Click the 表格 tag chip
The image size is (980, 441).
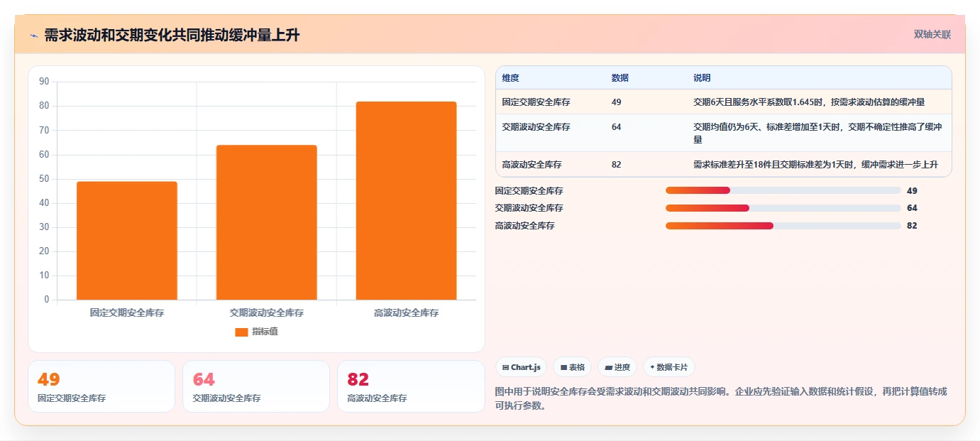[572, 367]
